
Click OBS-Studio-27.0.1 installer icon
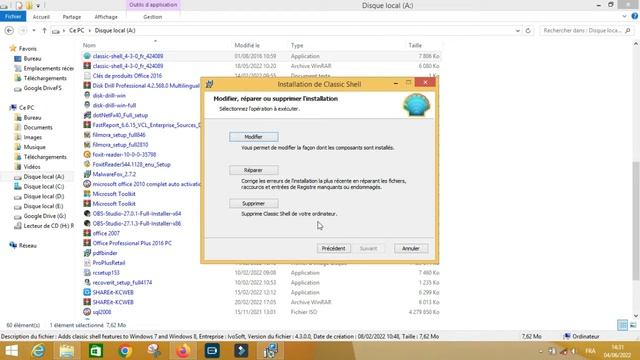(x=87, y=213)
